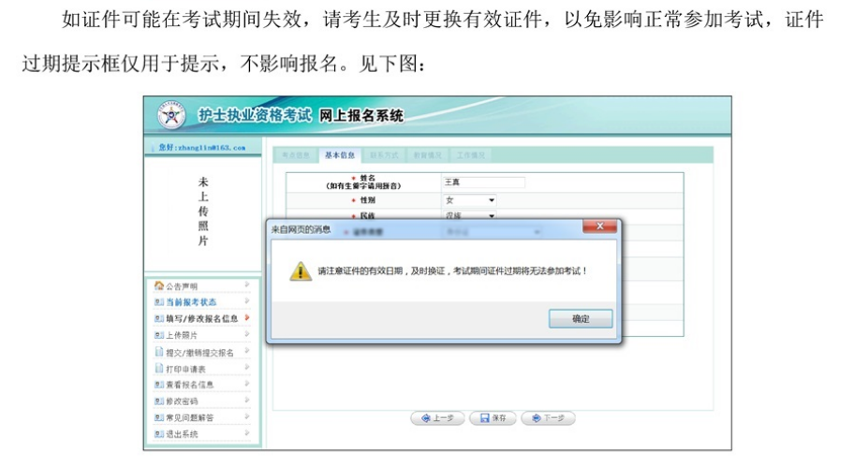Go back with 上一步 button

coord(437,418)
